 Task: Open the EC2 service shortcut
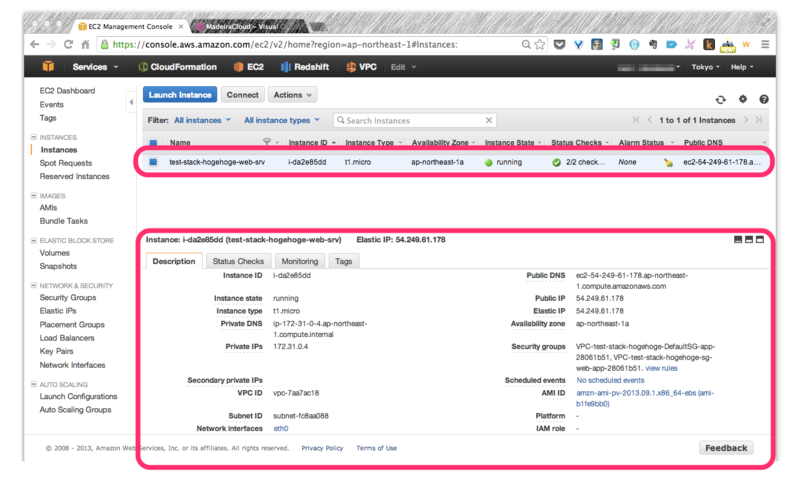[248, 67]
